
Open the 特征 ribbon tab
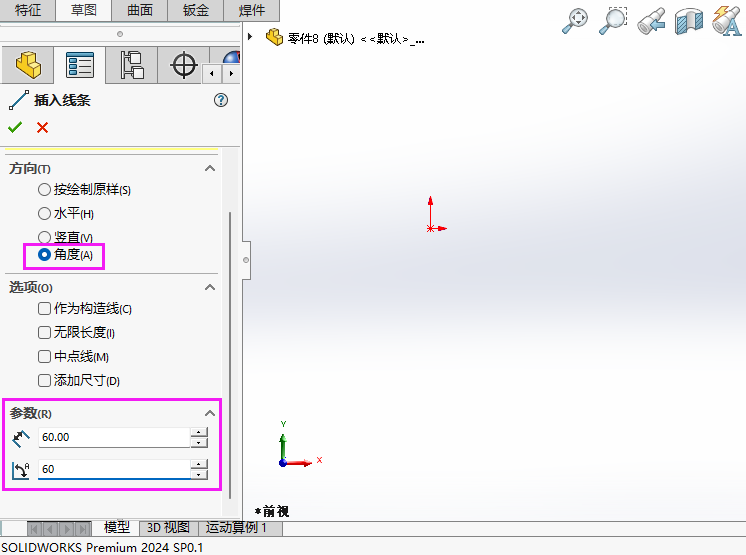pyautogui.click(x=28, y=10)
